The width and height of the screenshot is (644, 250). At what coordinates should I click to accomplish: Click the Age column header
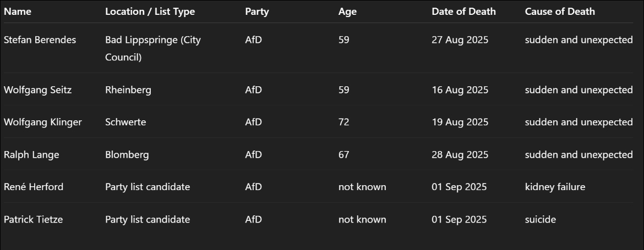click(x=347, y=12)
